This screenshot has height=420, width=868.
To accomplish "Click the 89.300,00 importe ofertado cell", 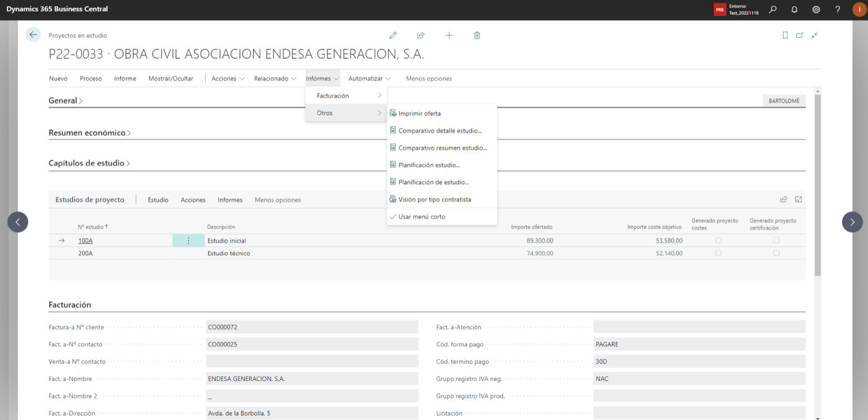I will (x=540, y=240).
